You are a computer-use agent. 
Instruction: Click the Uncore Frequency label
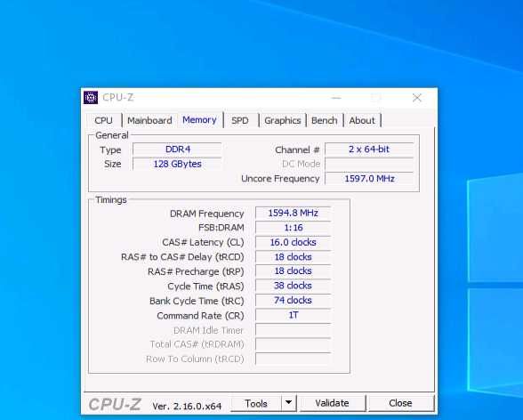point(280,179)
